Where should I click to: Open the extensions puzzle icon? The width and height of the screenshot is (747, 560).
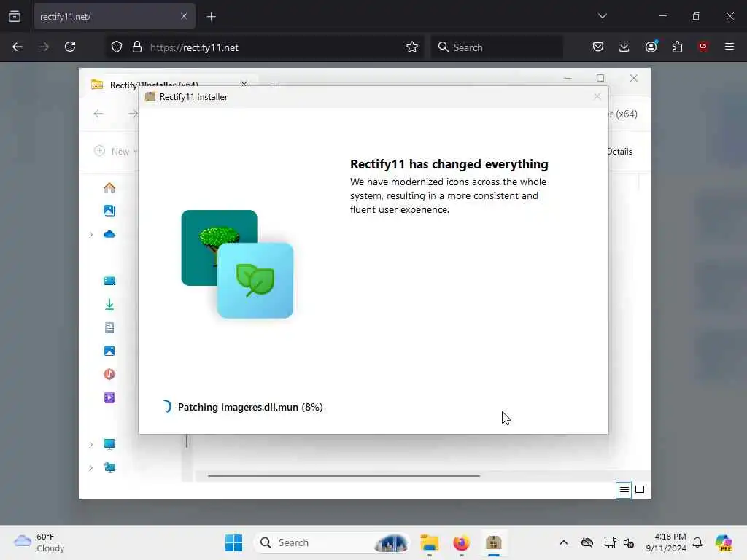pos(677,47)
